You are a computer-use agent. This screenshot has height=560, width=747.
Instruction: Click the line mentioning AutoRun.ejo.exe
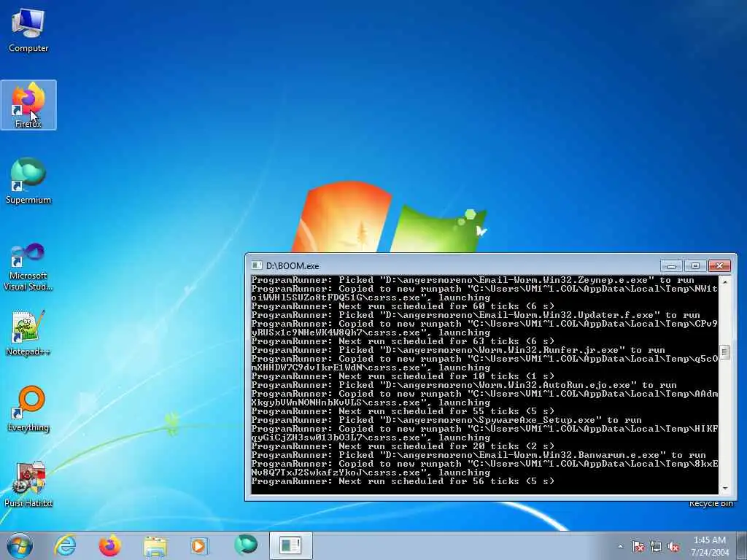(464, 385)
